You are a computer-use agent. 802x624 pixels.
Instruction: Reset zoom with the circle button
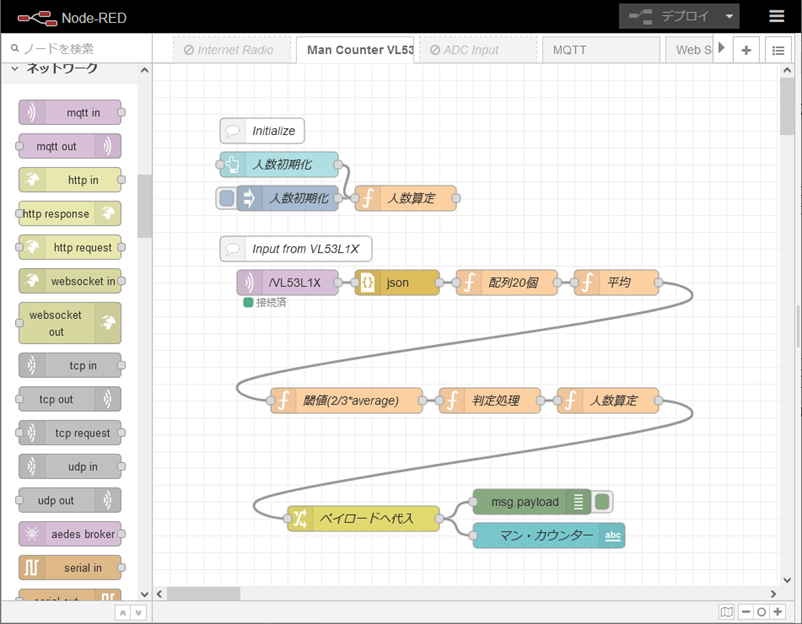point(762,611)
